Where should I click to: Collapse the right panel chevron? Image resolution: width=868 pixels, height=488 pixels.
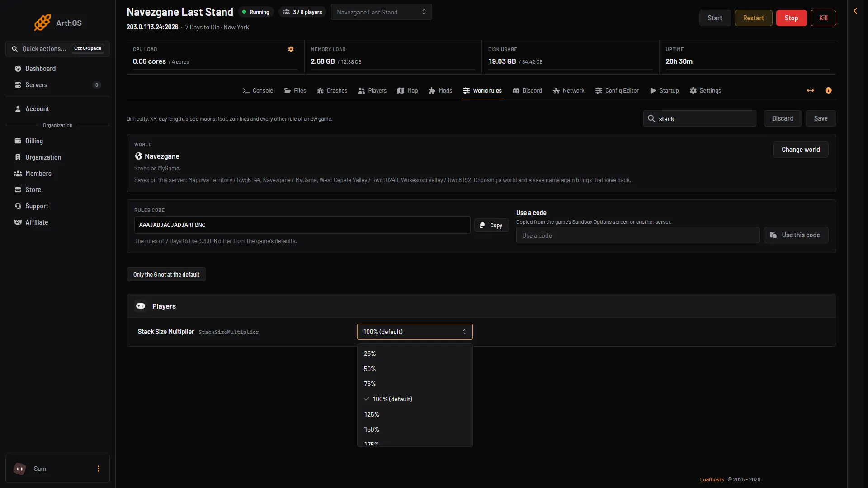[855, 11]
